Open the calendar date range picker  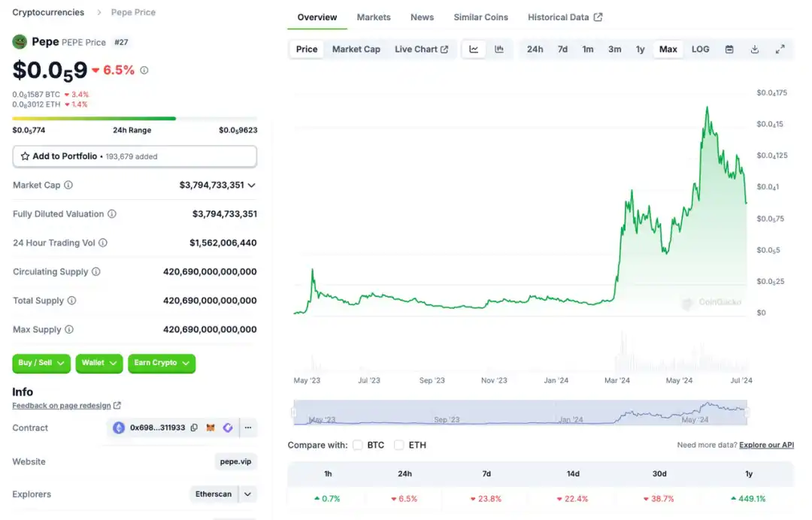(x=729, y=50)
